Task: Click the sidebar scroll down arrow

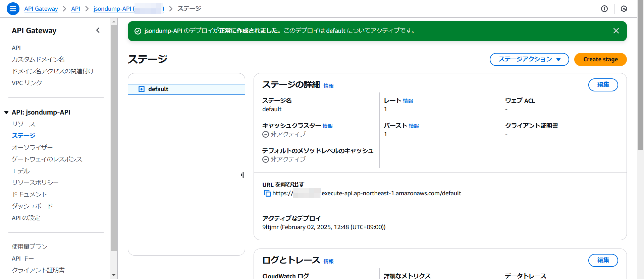Action: (x=114, y=275)
